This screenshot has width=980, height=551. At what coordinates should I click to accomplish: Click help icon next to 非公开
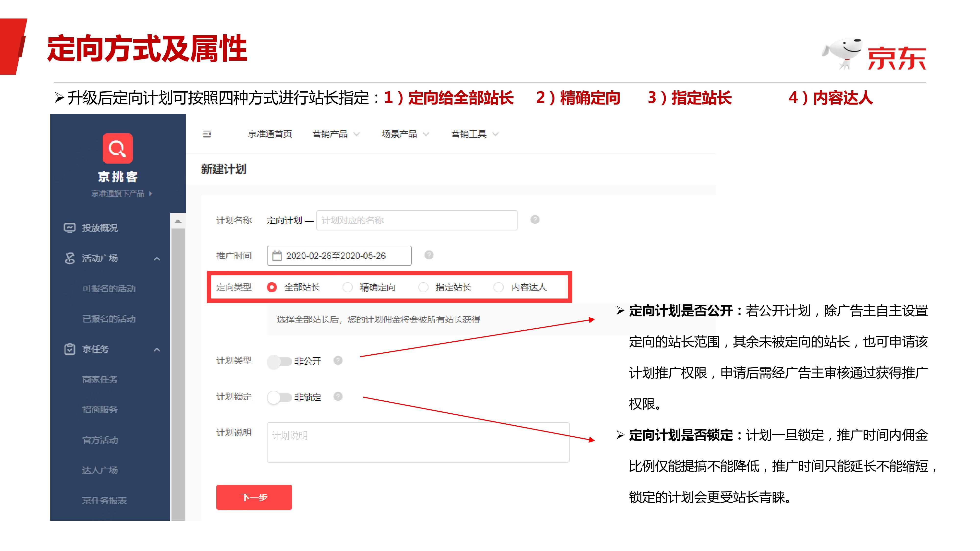[338, 360]
